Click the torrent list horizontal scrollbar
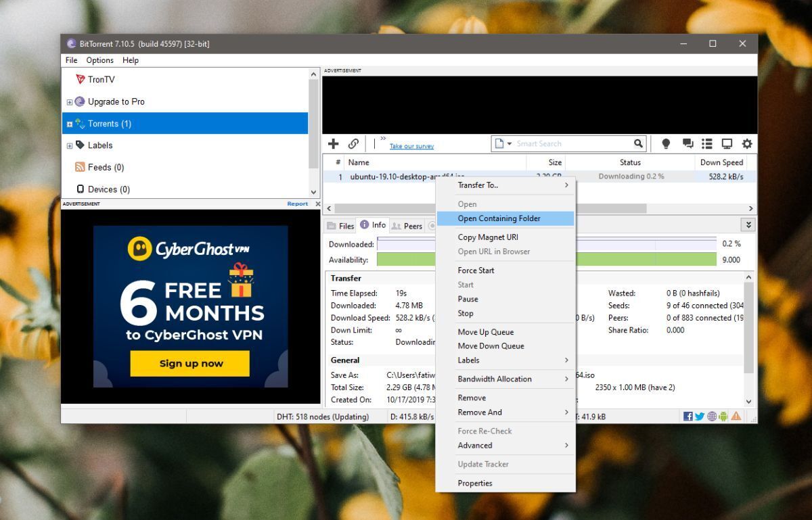This screenshot has width=812, height=520. click(x=491, y=209)
